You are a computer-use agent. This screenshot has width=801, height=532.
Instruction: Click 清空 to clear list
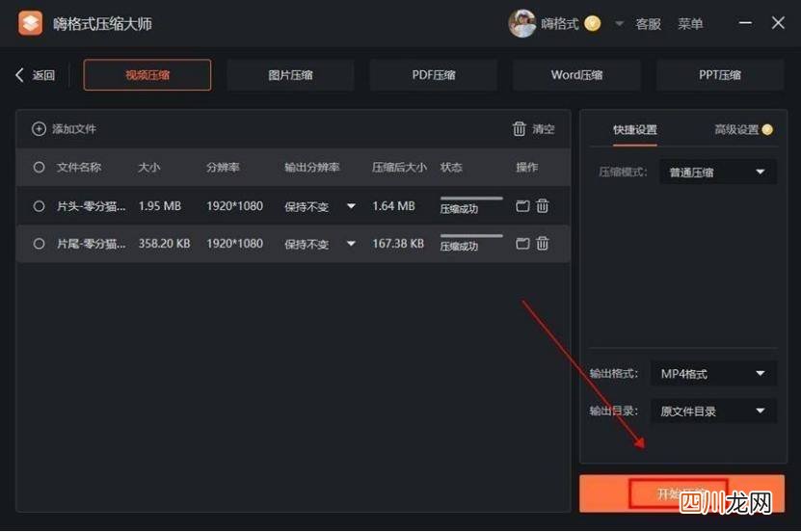544,128
